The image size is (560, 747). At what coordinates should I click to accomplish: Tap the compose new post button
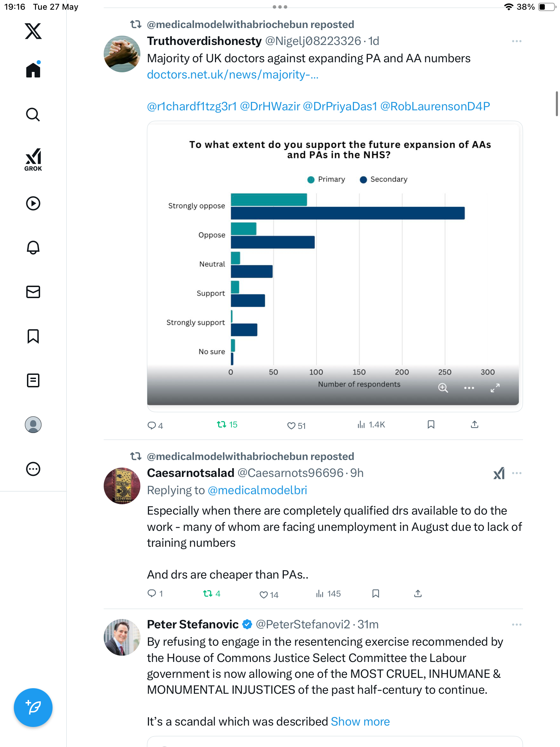33,708
